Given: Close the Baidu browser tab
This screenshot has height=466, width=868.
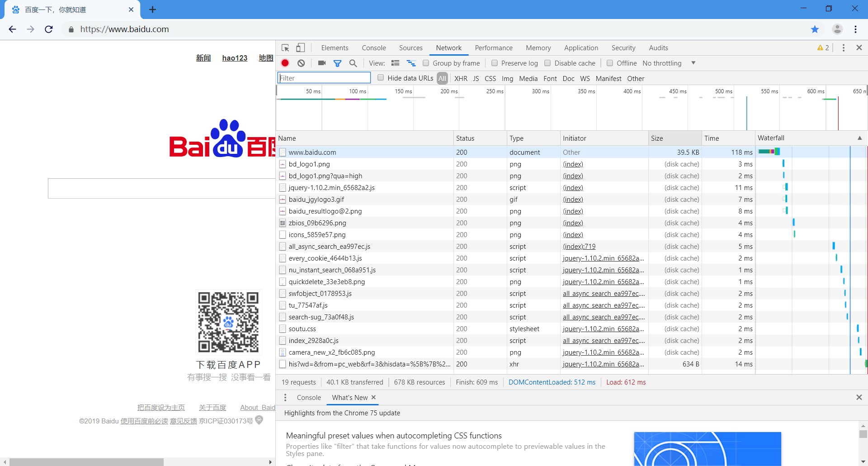Looking at the screenshot, I should [131, 10].
